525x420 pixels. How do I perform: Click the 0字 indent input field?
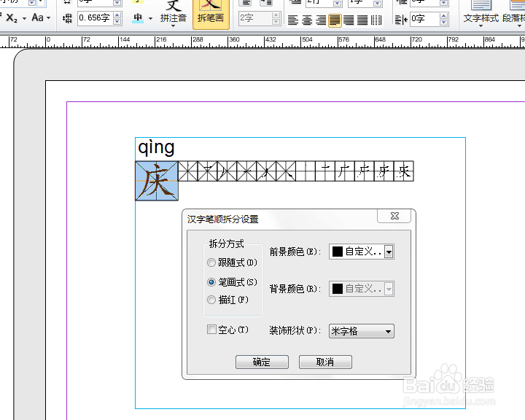(424, 19)
